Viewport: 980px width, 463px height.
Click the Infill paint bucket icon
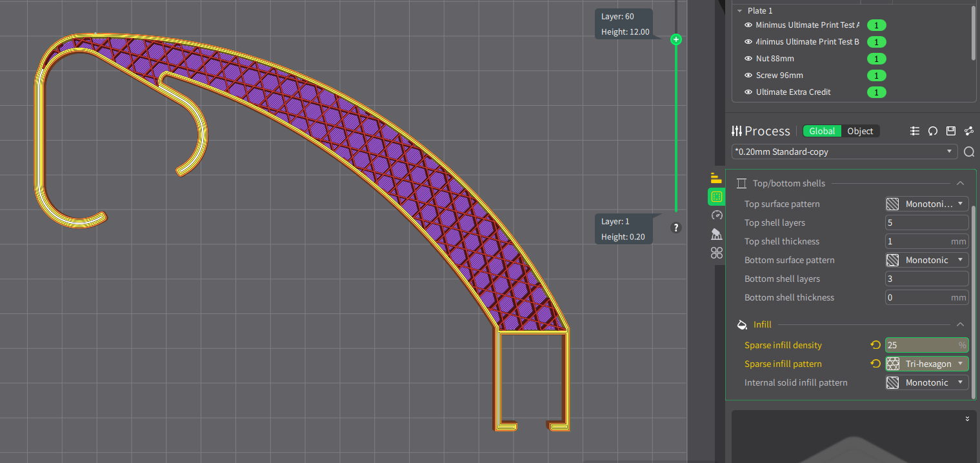pos(742,324)
